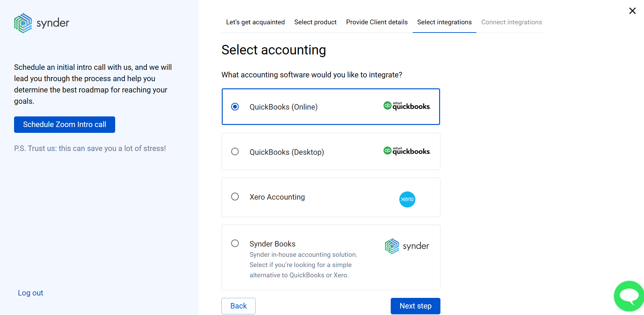644x315 pixels.
Task: Open the Connect integrations step
Action: 511,22
